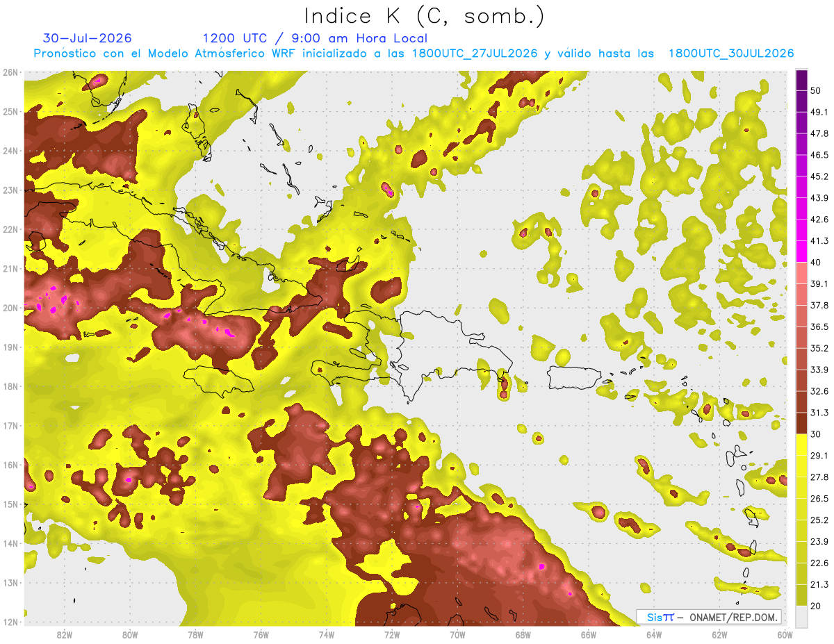The image size is (834, 644).
Task: Click the colorbar value 33.9
Action: click(819, 370)
